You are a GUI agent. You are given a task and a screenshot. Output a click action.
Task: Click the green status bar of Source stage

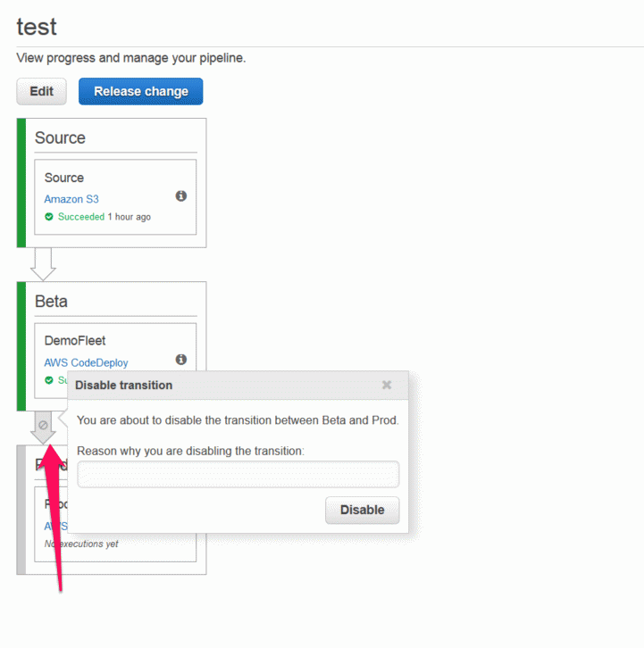pyautogui.click(x=21, y=183)
